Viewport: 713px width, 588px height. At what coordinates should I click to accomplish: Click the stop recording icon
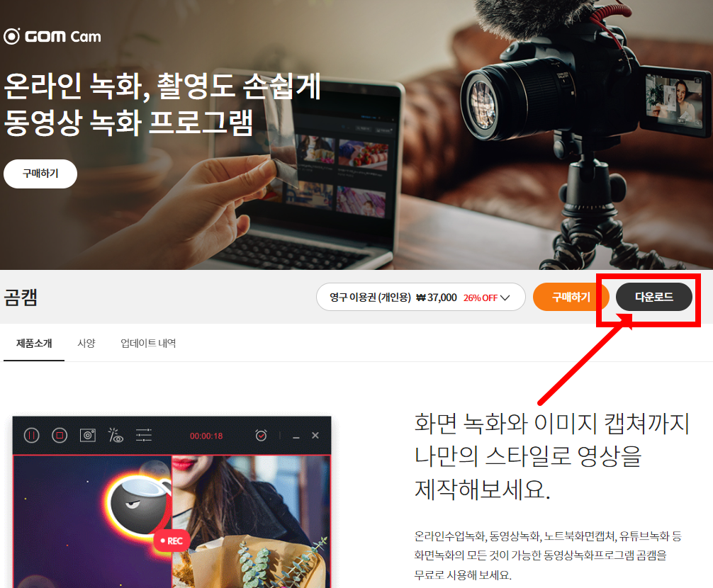tap(59, 435)
